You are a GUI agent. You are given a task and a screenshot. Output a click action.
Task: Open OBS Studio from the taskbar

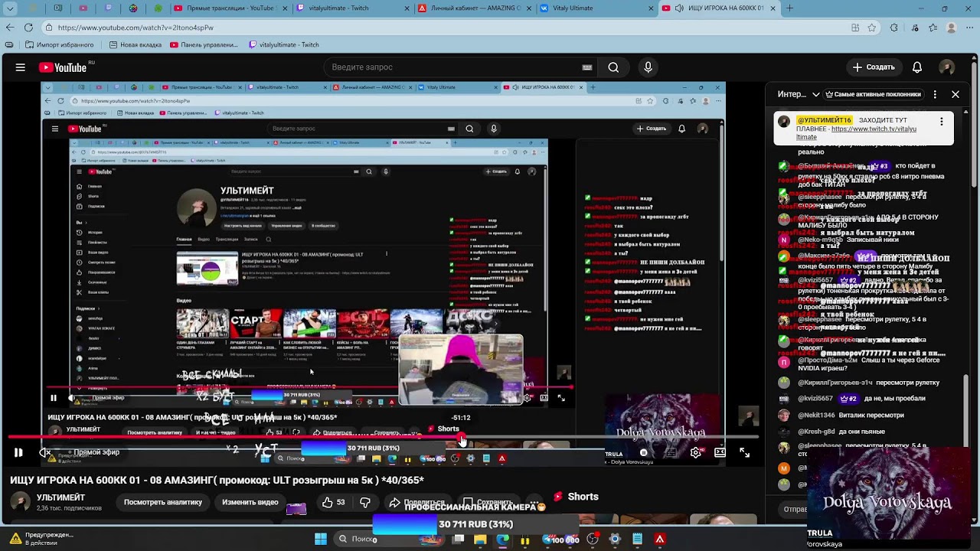(x=592, y=539)
